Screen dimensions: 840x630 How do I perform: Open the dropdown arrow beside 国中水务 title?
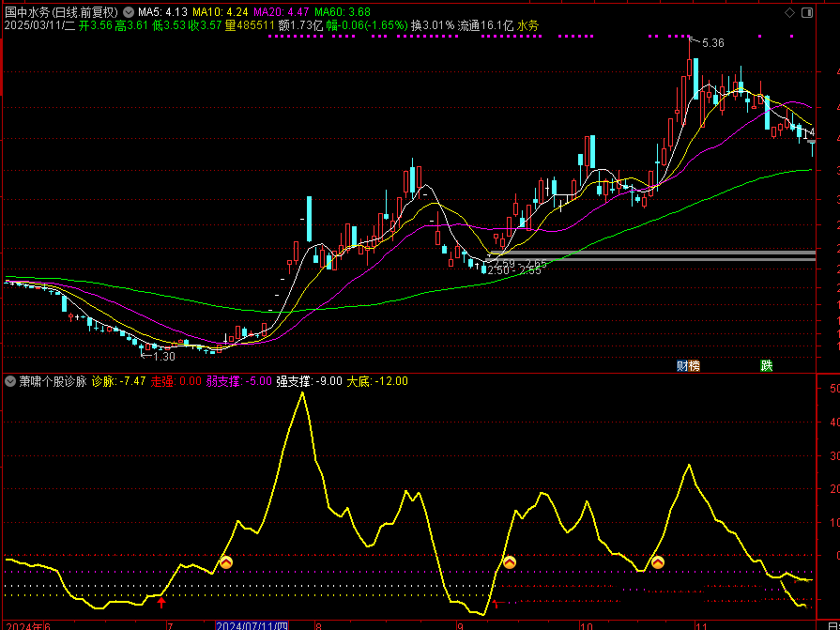128,12
